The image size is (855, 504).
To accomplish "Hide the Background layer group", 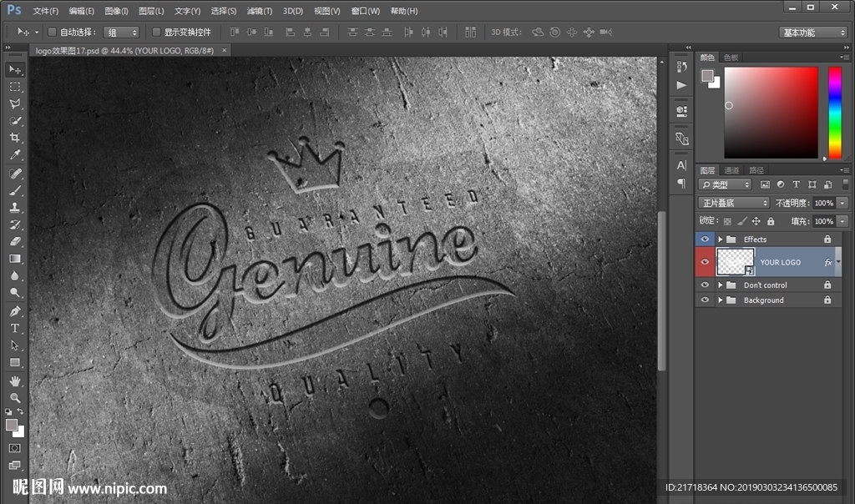I will [x=705, y=300].
